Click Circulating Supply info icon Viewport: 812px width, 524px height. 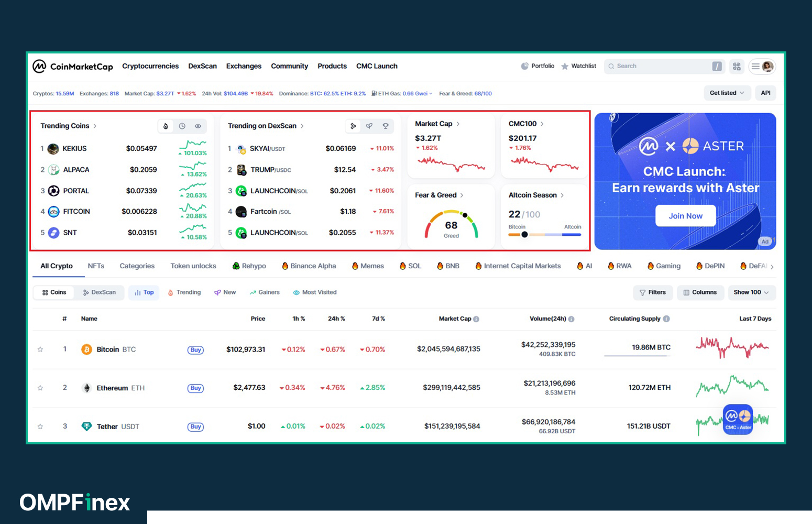tap(666, 319)
